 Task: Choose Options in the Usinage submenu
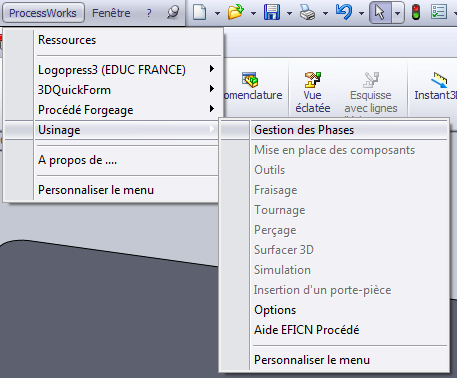click(x=275, y=310)
